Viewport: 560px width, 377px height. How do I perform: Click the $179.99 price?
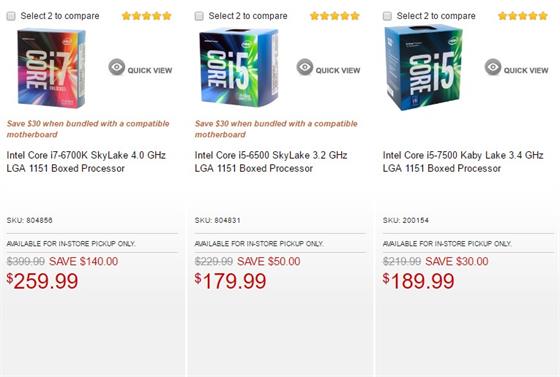230,281
